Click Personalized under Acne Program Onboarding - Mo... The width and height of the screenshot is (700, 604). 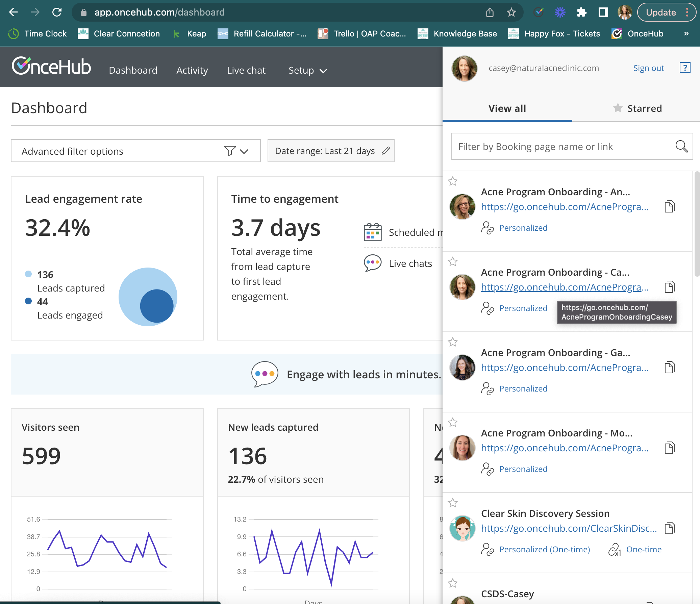point(523,469)
